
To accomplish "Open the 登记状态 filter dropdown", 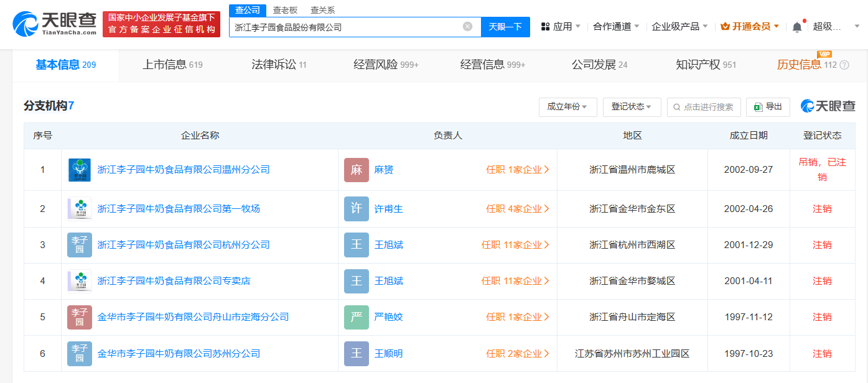I will tap(631, 106).
